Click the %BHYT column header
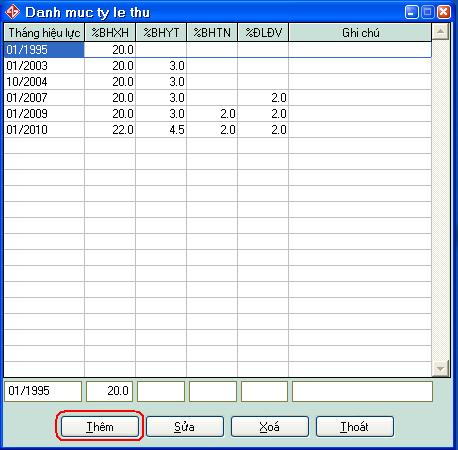 [x=161, y=33]
